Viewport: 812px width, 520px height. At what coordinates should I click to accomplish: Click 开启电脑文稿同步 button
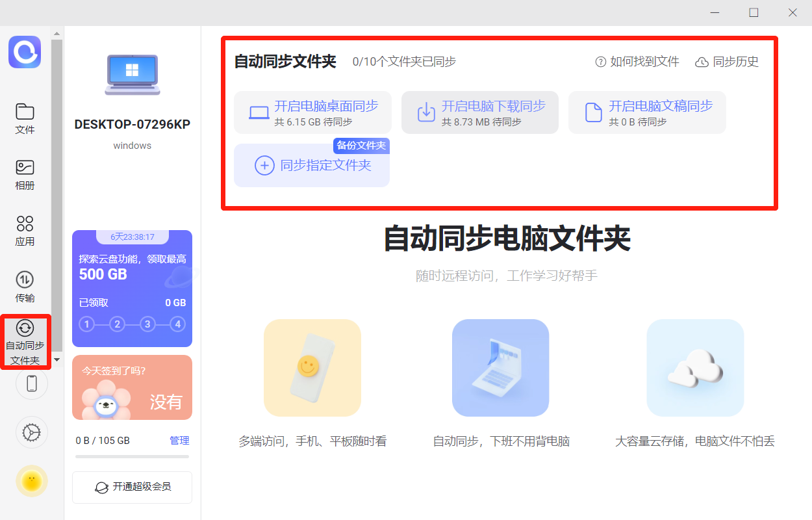pyautogui.click(x=647, y=112)
